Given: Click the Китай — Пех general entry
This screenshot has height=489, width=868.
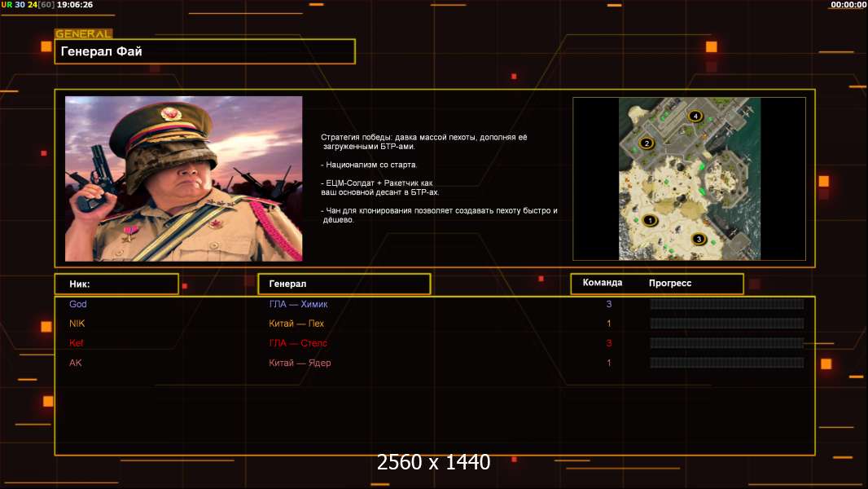Looking at the screenshot, I should [296, 324].
